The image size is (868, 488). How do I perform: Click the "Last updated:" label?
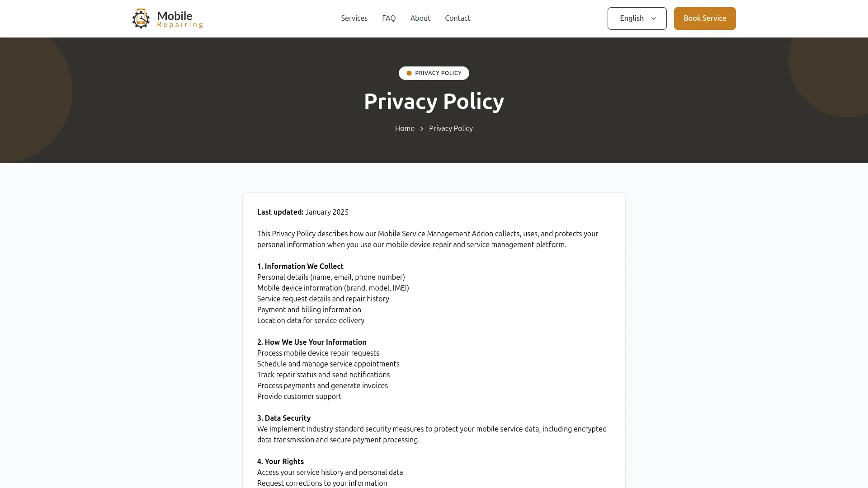click(x=280, y=212)
